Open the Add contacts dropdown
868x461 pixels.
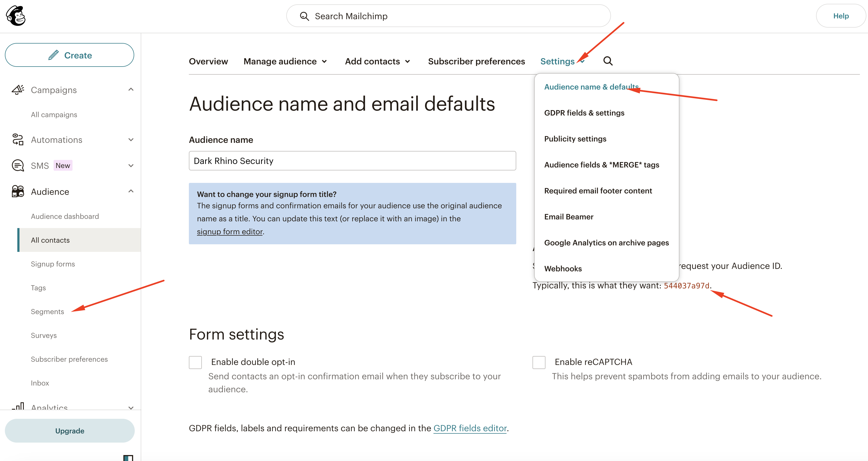point(377,61)
